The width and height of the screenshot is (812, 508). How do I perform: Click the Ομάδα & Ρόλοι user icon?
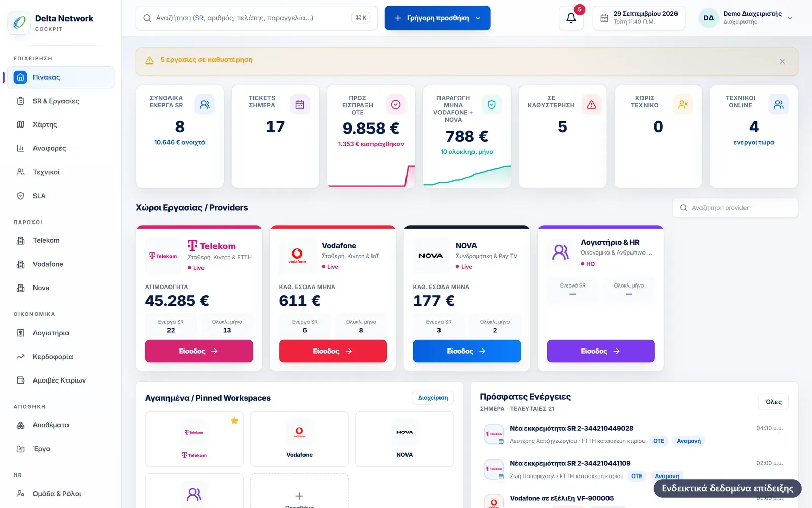pos(21,493)
